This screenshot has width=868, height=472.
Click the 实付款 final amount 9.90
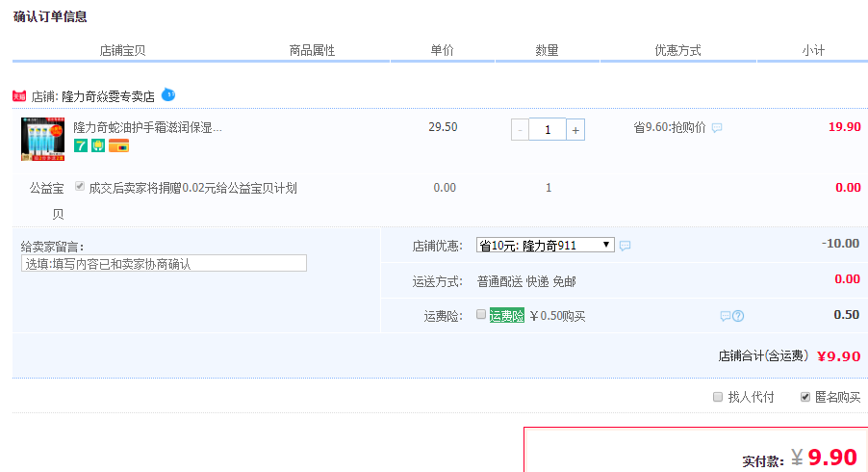click(x=832, y=457)
